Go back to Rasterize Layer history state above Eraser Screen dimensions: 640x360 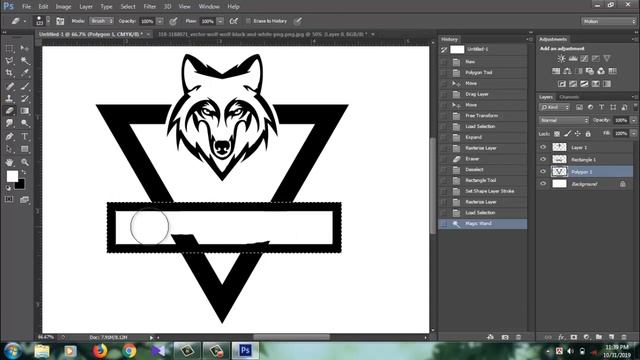coord(483,148)
